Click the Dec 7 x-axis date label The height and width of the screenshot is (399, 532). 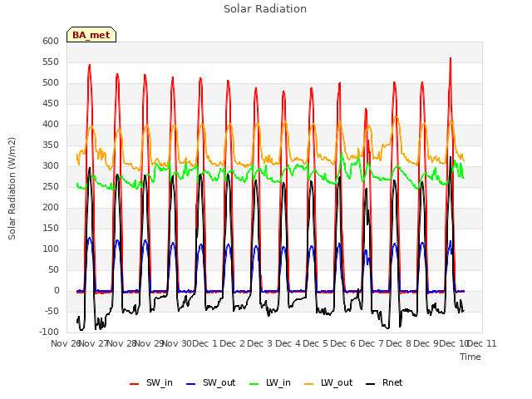pos(372,343)
